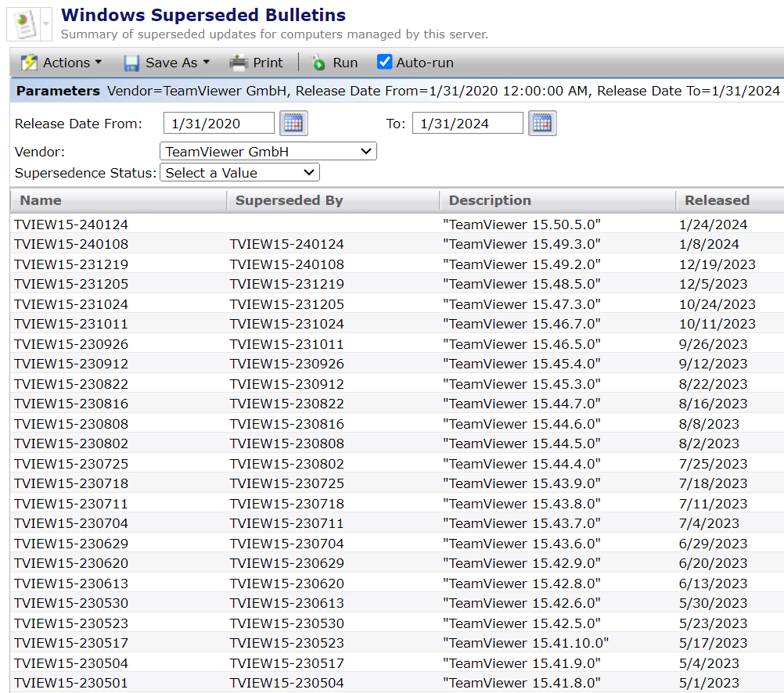The image size is (784, 693).
Task: Select TVIEW15-230802 in the Name column
Action: pyautogui.click(x=71, y=443)
